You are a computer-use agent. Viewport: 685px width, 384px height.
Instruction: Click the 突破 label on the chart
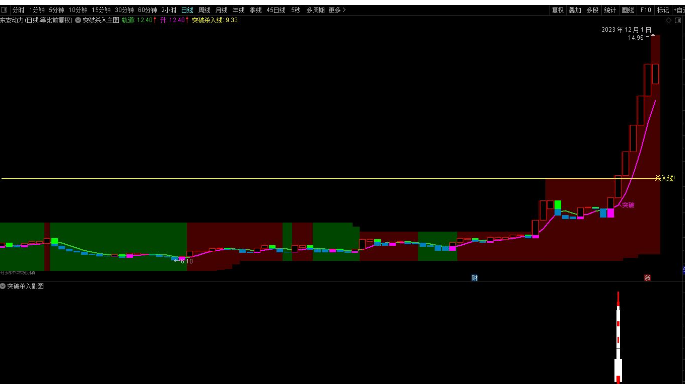tap(628, 205)
